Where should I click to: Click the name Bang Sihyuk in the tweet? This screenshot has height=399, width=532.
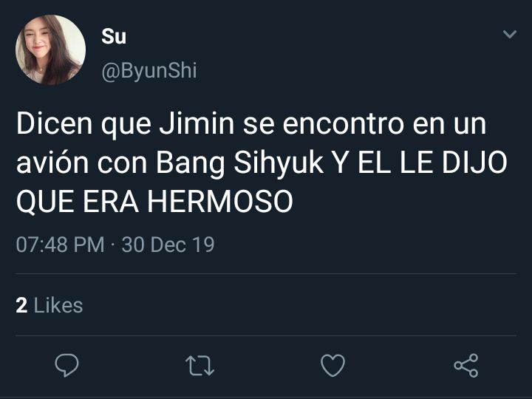coord(239,163)
